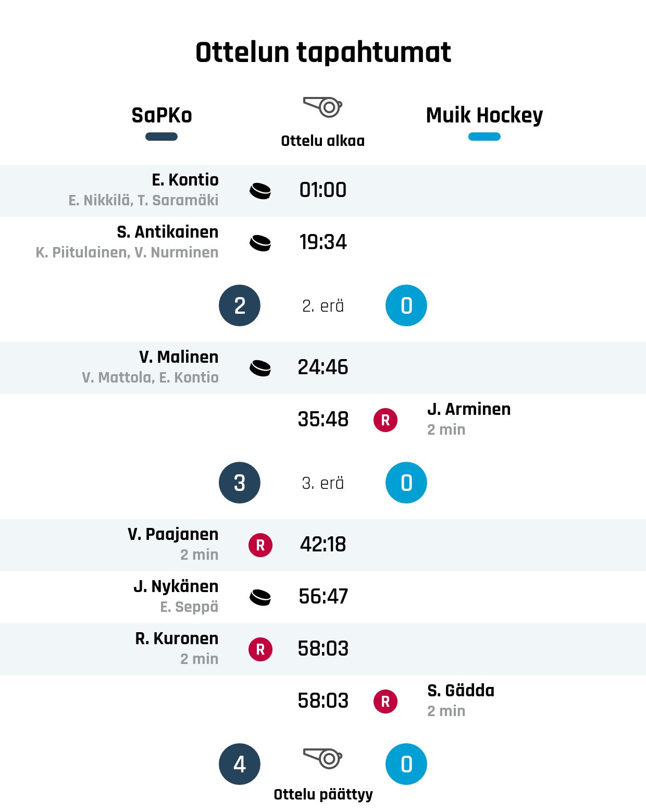Select the Muik Hockey team name
The height and width of the screenshot is (812, 646).
click(x=484, y=115)
